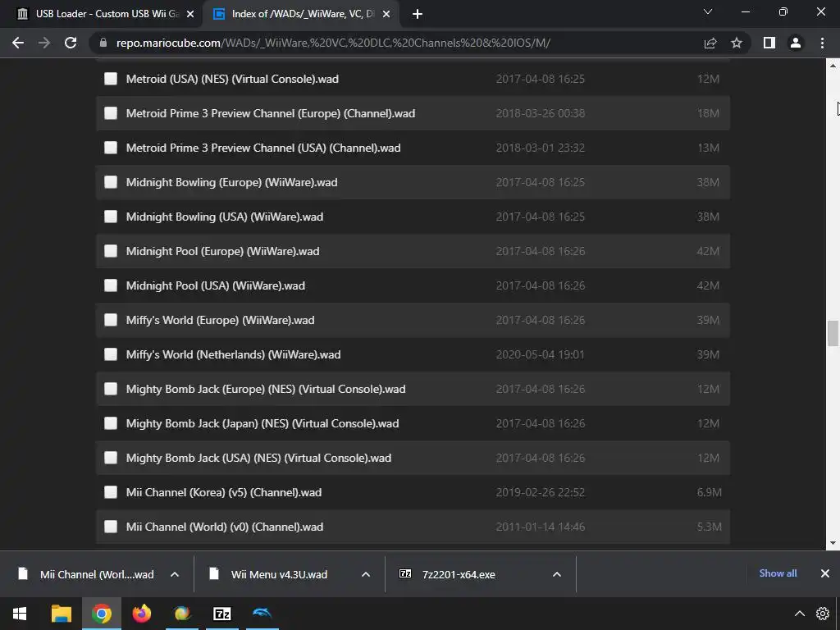Open a new browser tab
The image size is (840, 630).
[418, 15]
